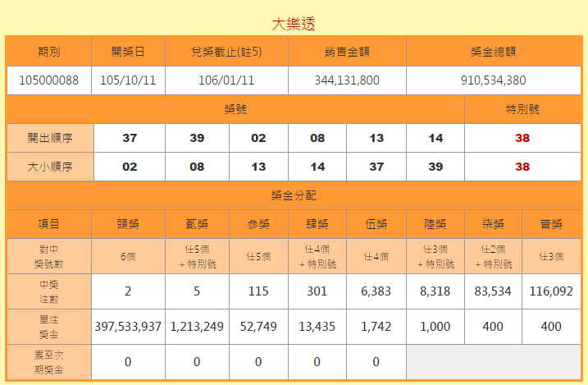Click the 參獎 column header
This screenshot has height=385, width=588.
tap(258, 224)
